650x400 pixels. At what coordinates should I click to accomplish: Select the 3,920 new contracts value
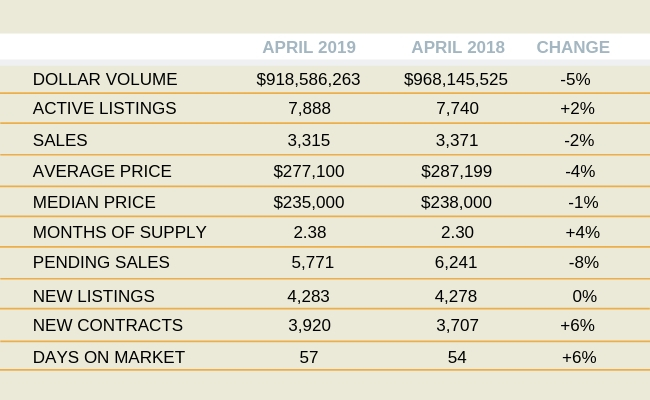click(308, 325)
